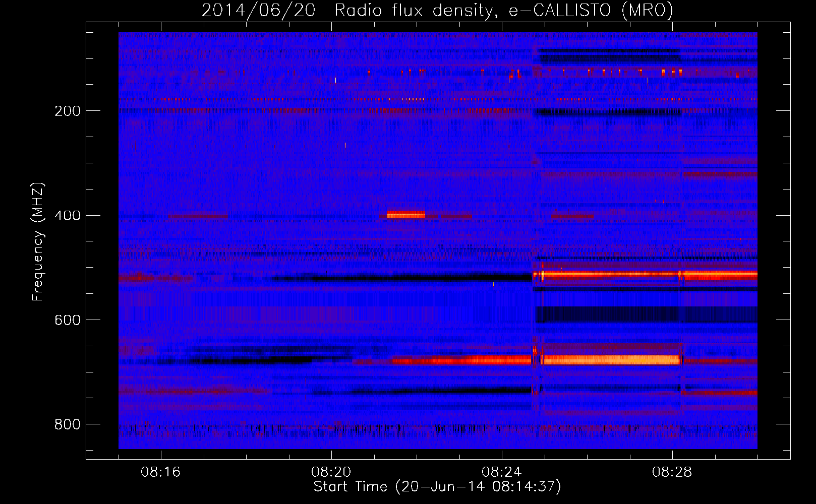Screen dimensions: 816x504
Task: Click the bright yellow band near 680 MHz
Action: click(x=610, y=360)
